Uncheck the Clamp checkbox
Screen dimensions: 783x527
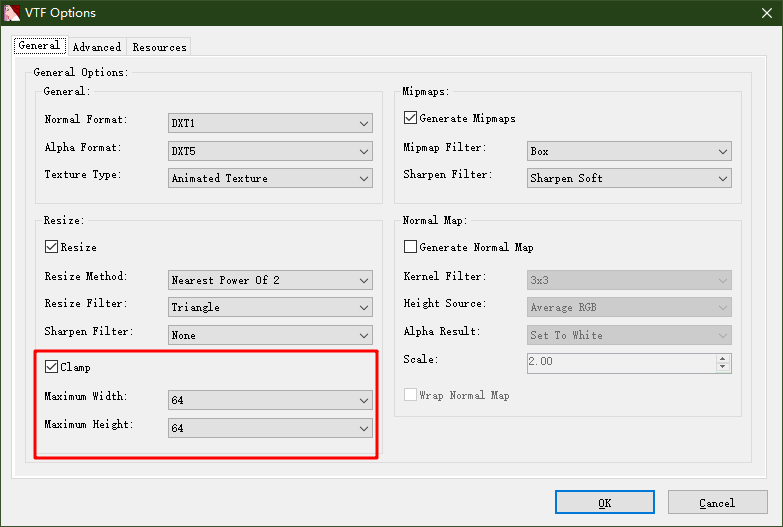click(x=51, y=368)
